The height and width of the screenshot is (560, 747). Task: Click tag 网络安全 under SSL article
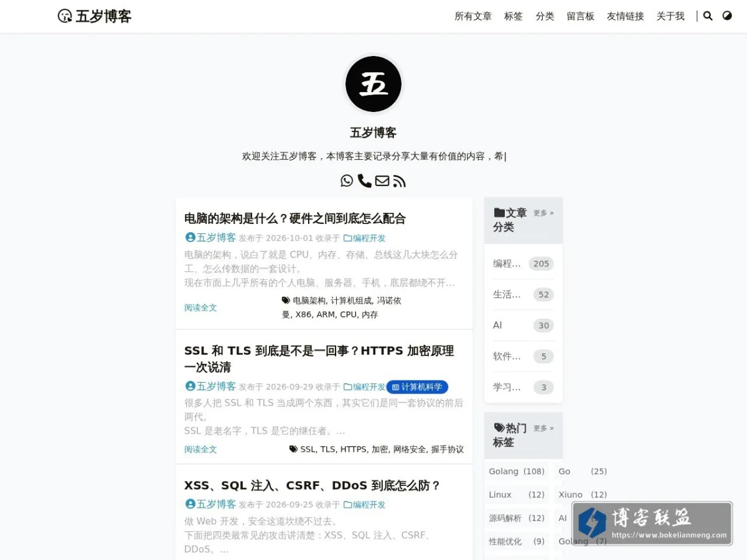point(410,449)
